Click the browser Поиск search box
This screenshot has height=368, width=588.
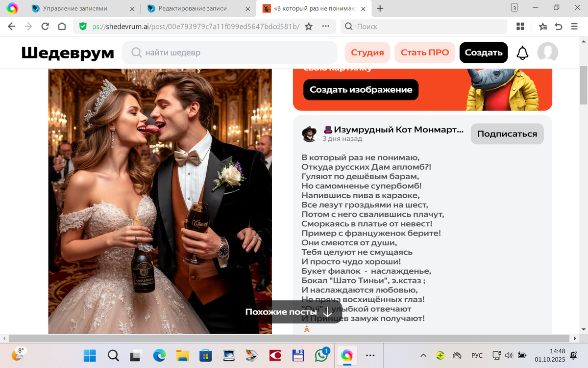424,26
